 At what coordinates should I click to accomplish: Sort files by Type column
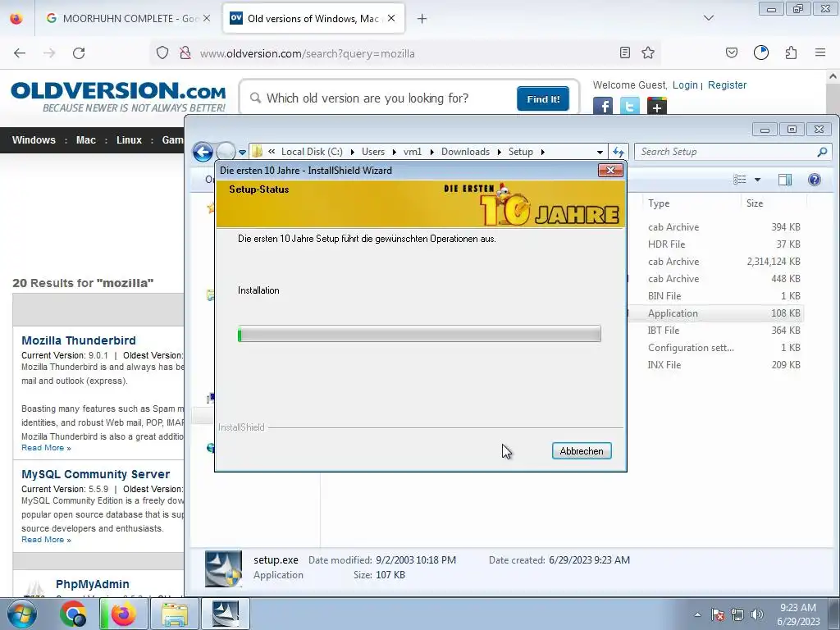coord(659,203)
